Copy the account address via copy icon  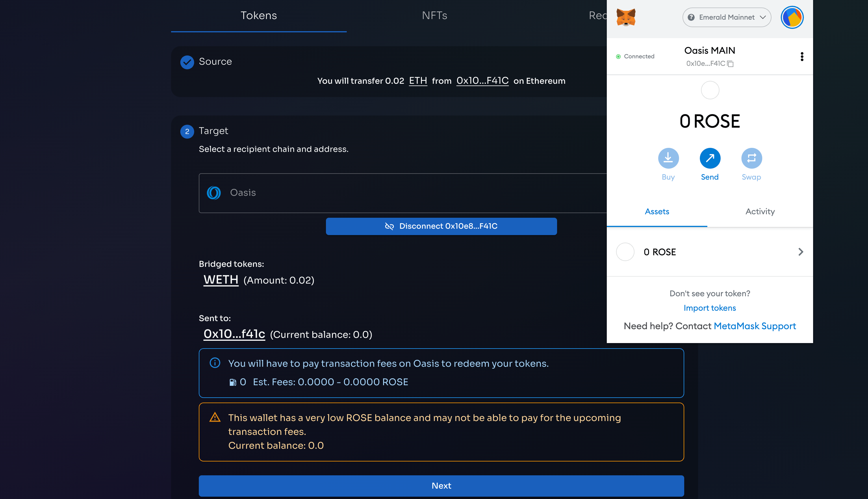click(730, 64)
